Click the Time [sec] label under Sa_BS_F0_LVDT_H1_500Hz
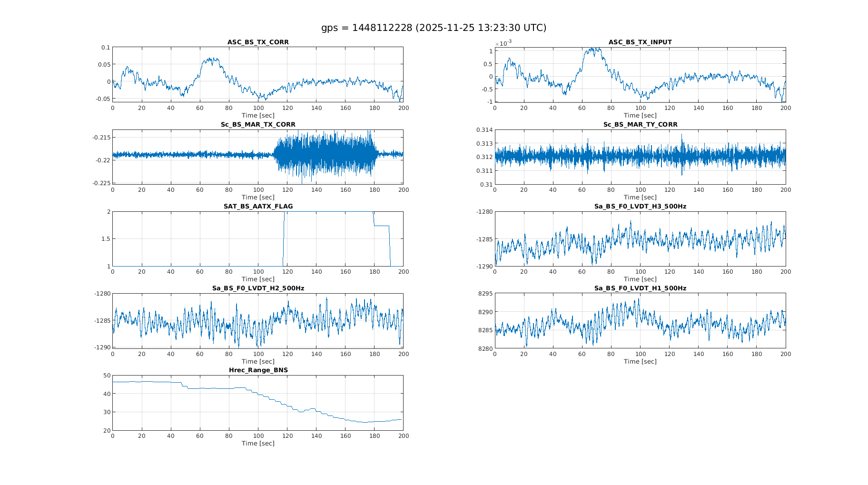 (640, 361)
